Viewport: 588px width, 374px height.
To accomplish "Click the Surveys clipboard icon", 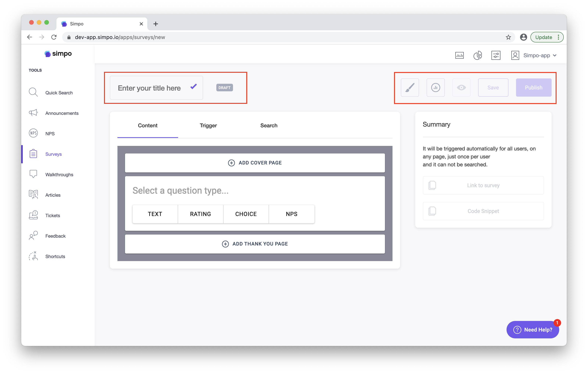I will 33,154.
